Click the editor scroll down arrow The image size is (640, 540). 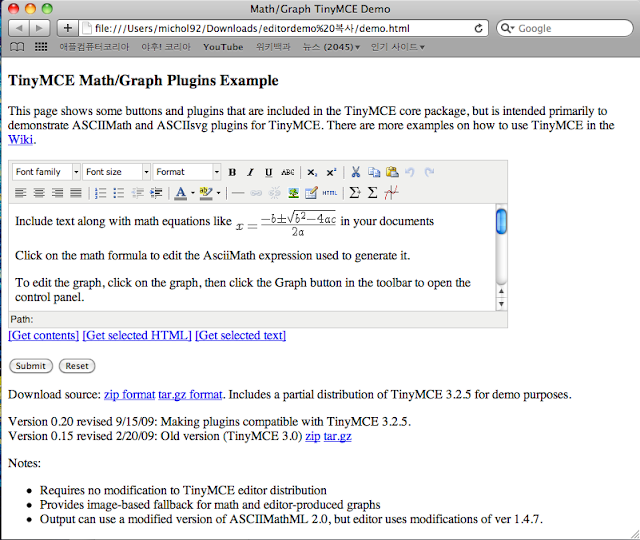coord(501,304)
